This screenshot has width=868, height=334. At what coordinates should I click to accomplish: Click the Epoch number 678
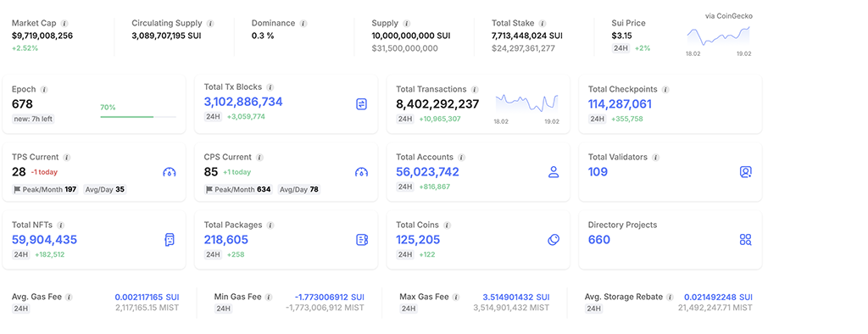[x=22, y=103]
